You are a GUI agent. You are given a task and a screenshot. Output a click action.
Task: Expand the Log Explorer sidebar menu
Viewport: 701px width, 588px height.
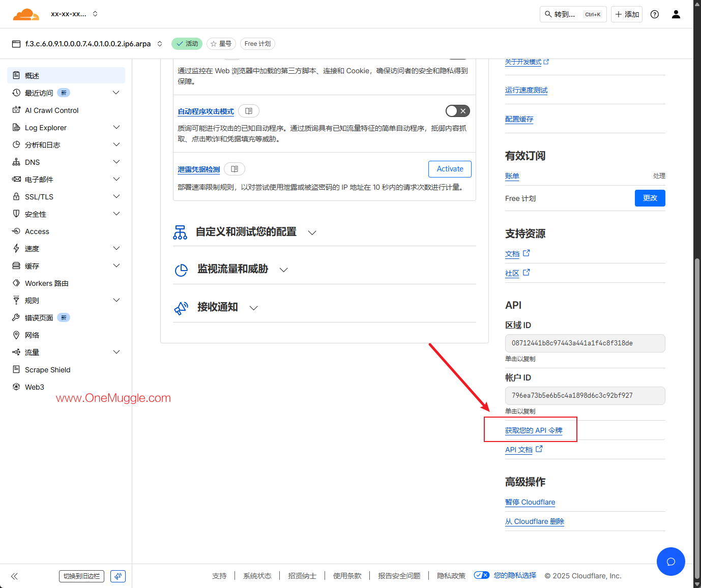pos(116,127)
